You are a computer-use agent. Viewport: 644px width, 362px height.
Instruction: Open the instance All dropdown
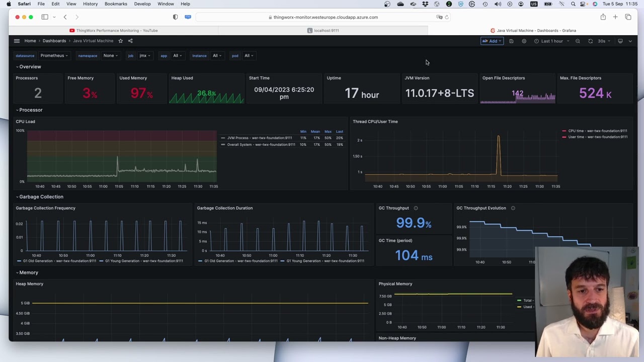(217, 56)
